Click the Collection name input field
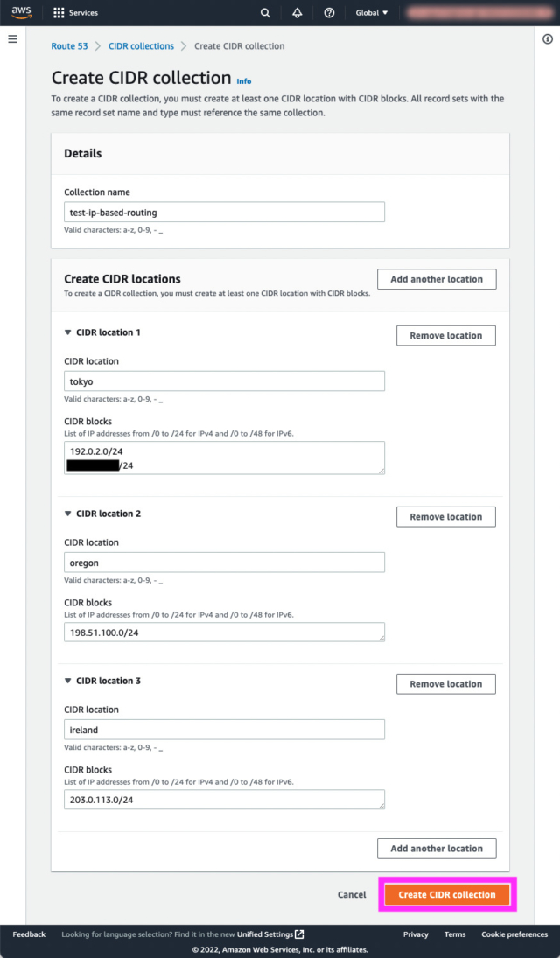560x958 pixels. pyautogui.click(x=224, y=212)
